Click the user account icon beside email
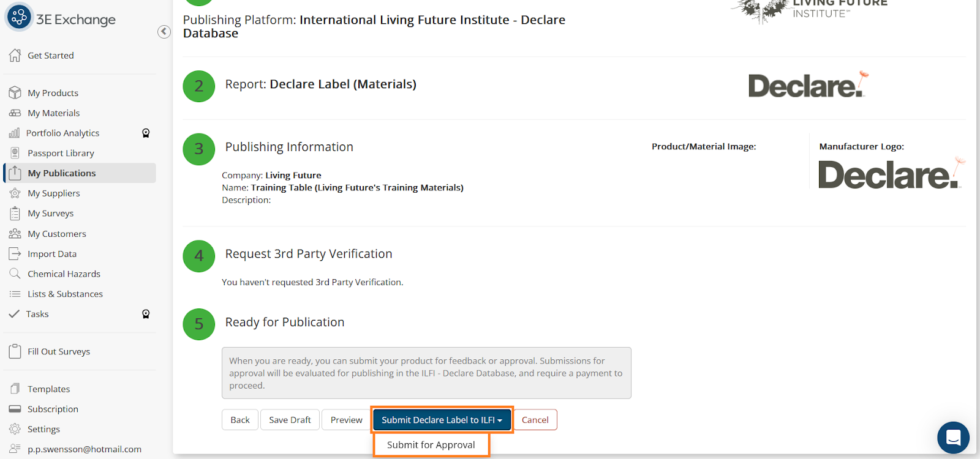The height and width of the screenshot is (459, 980). click(15, 449)
